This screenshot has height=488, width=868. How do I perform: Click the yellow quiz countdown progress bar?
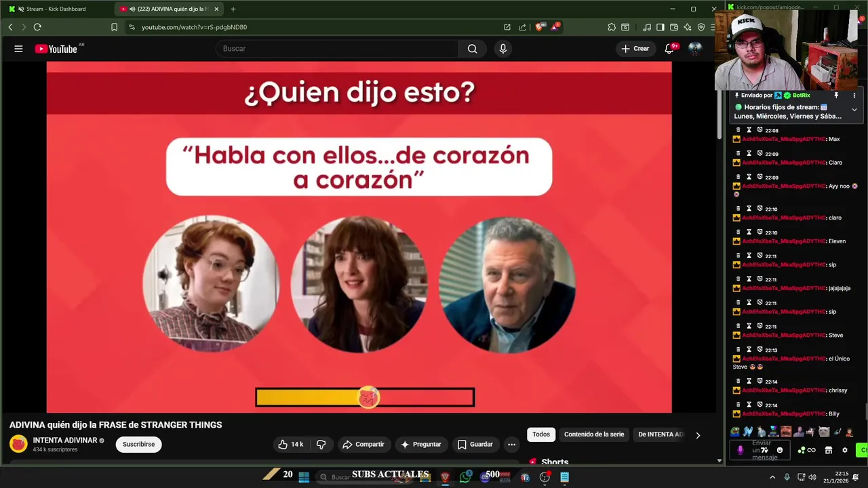[x=365, y=397]
